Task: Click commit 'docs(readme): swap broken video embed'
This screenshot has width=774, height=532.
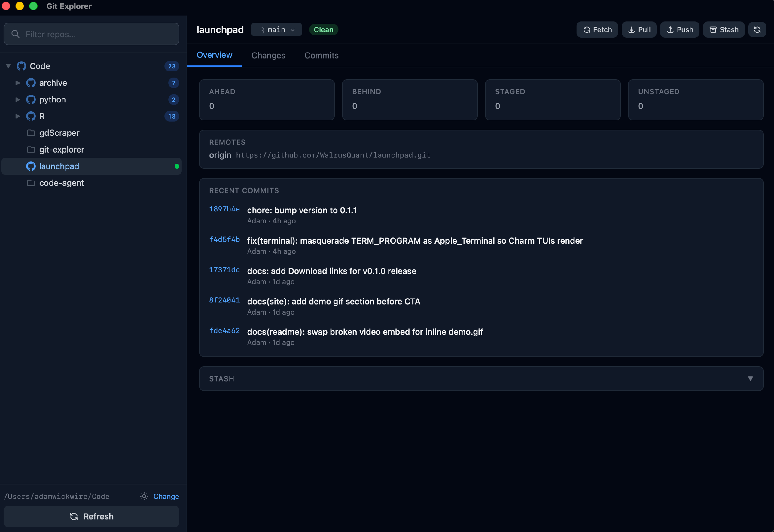Action: point(365,332)
